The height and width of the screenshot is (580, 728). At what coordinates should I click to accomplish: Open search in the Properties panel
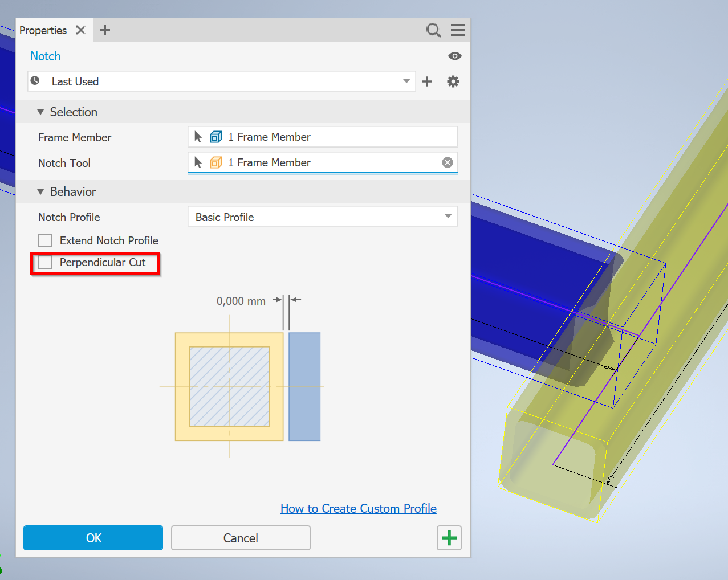pos(433,30)
